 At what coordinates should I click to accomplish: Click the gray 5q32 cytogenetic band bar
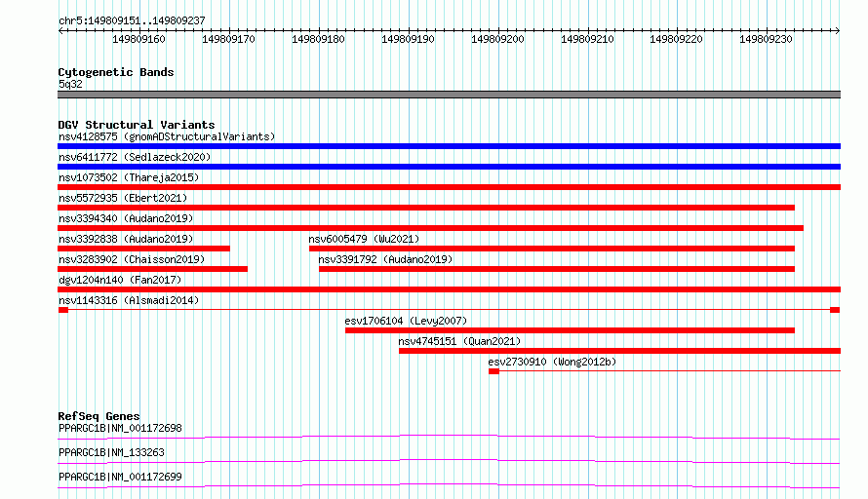tap(449, 95)
